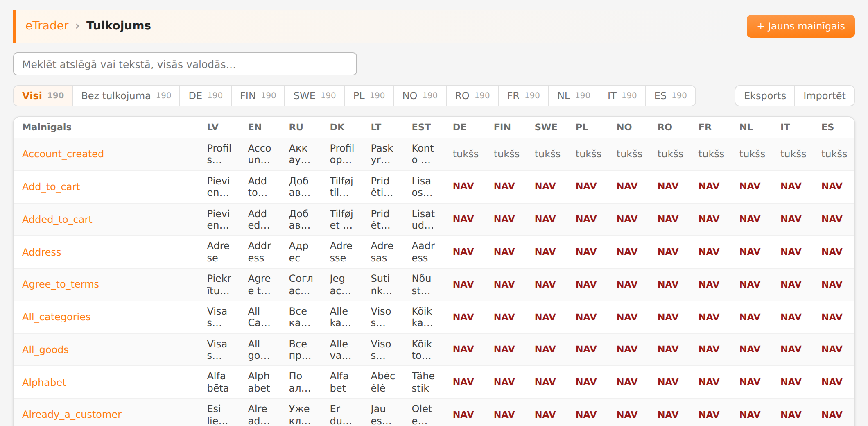Click the SWE column header in the table
Viewport: 868px width, 426px height.
(546, 127)
